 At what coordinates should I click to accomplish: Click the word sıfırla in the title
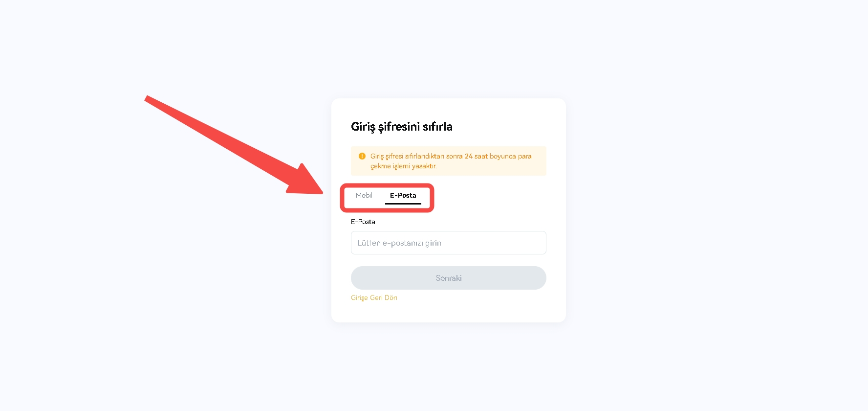click(x=437, y=127)
